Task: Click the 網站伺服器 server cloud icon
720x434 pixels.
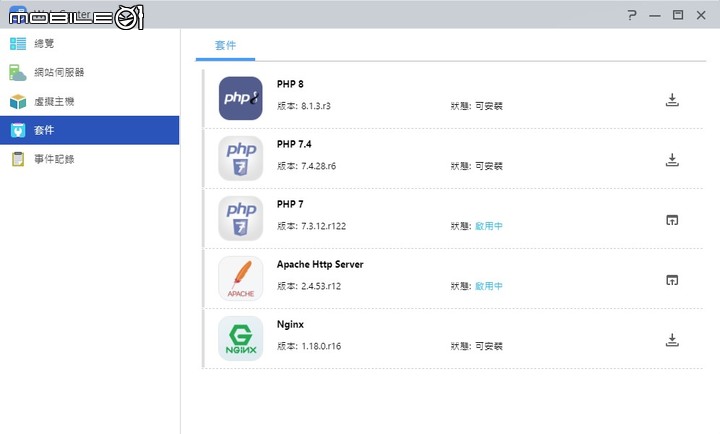Action: [x=18, y=73]
